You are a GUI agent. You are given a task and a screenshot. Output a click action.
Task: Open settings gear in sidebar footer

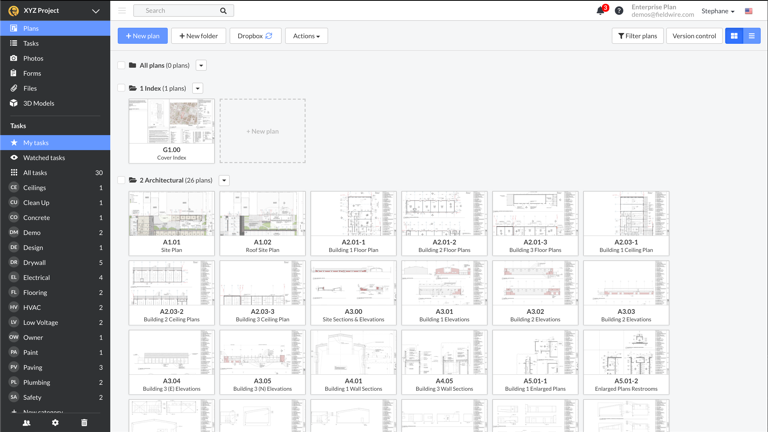55,423
